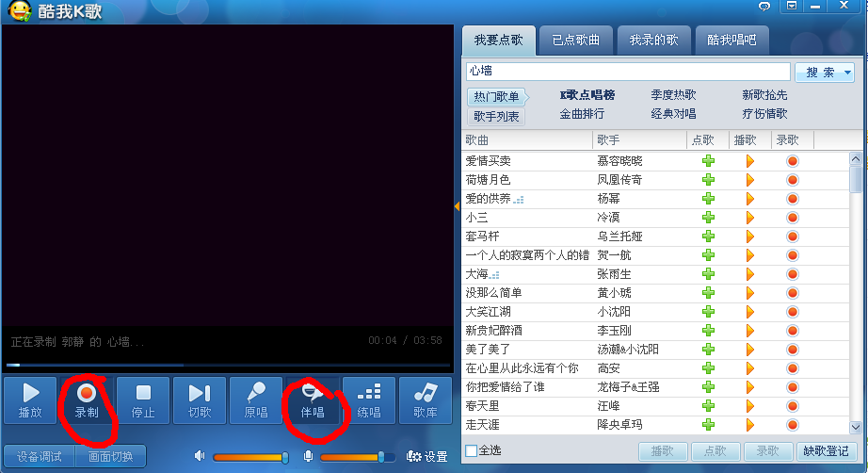Open the 练唱 practice mode
The image size is (868, 473).
coord(369,400)
